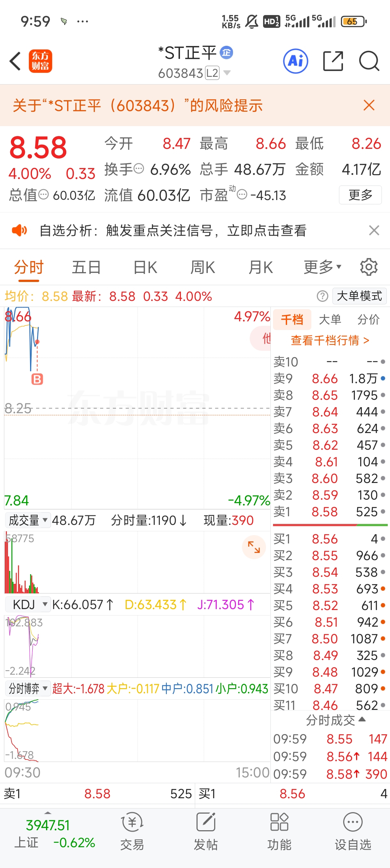Open 自选分析 触发重点关注信号 message
This screenshot has width=390, height=868.
pyautogui.click(x=173, y=230)
